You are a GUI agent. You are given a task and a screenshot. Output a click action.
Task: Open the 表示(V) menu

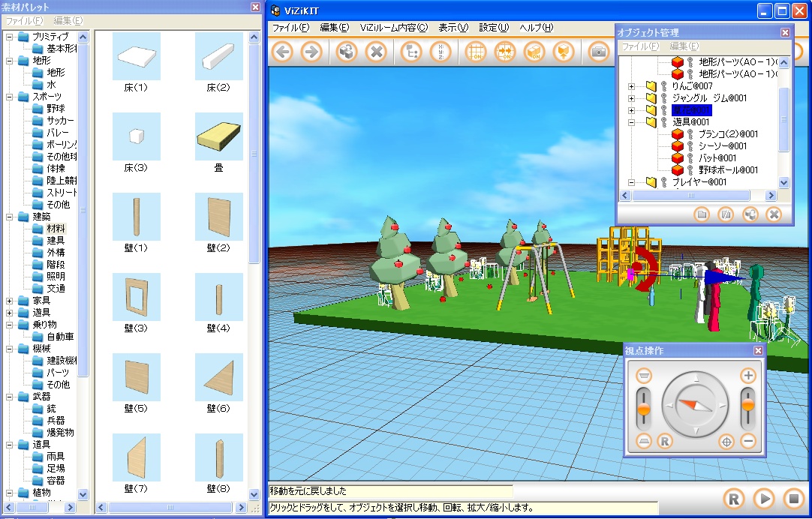tap(453, 28)
